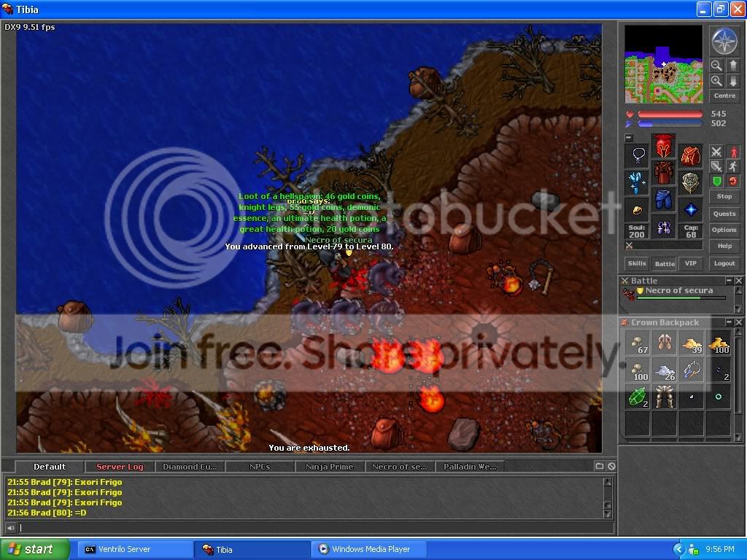The image size is (747, 560).
Task: Click the Logout button
Action: coord(724,263)
